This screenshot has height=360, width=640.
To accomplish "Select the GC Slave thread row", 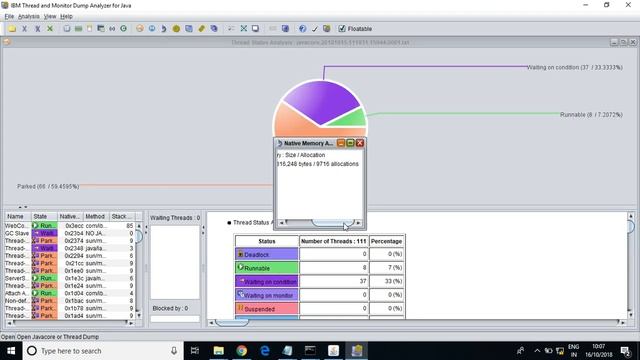I will 69,233.
